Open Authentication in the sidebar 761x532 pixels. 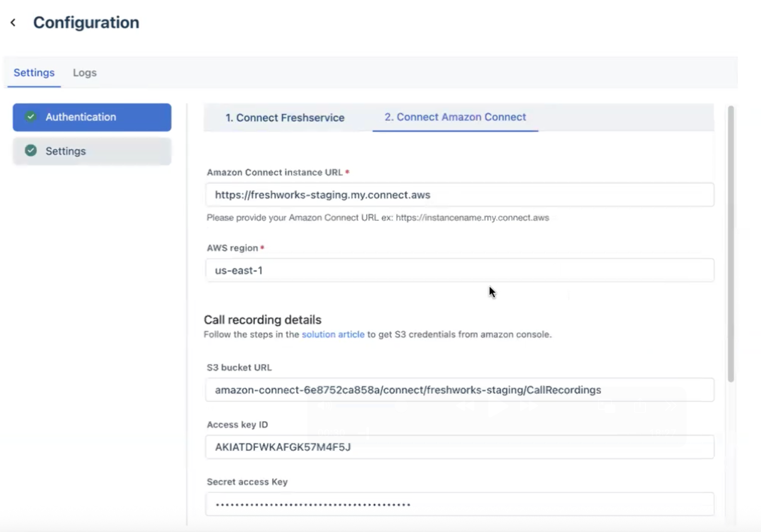[x=92, y=117]
